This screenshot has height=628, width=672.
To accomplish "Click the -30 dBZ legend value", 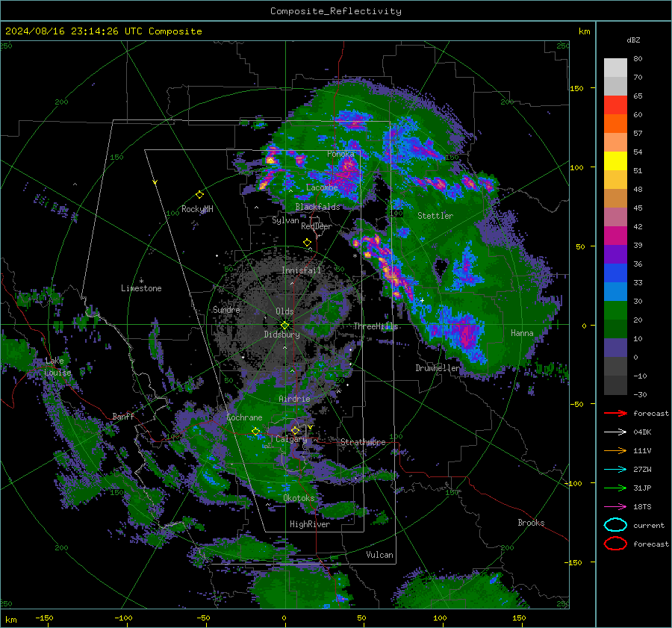I will tap(640, 394).
